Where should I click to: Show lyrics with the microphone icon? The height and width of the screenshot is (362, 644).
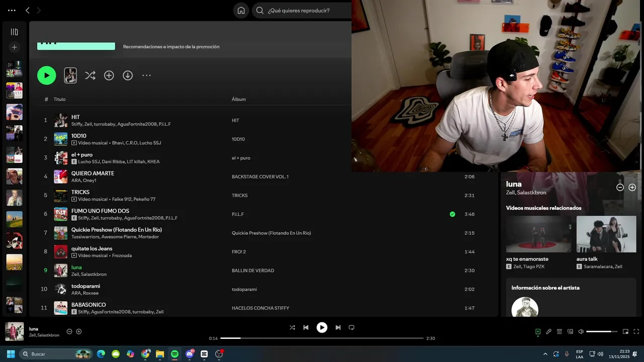[x=549, y=331]
